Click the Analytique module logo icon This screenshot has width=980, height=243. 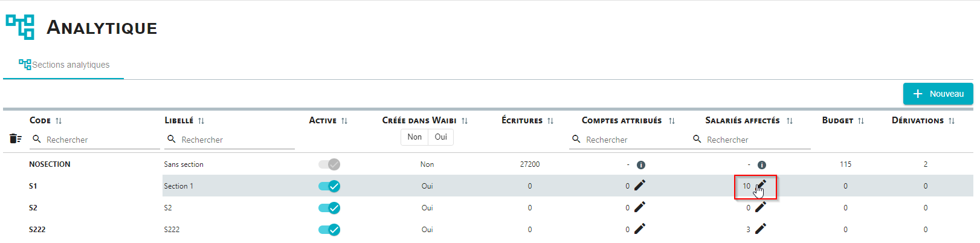click(x=20, y=27)
